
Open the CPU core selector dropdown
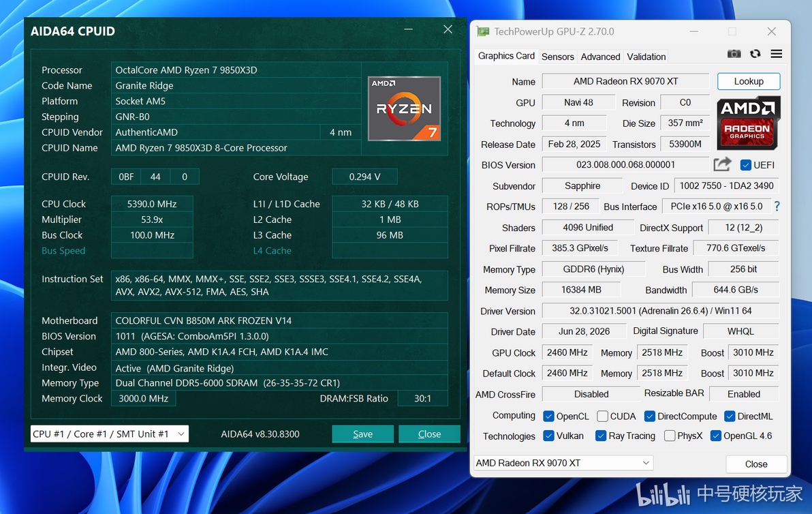(x=109, y=434)
